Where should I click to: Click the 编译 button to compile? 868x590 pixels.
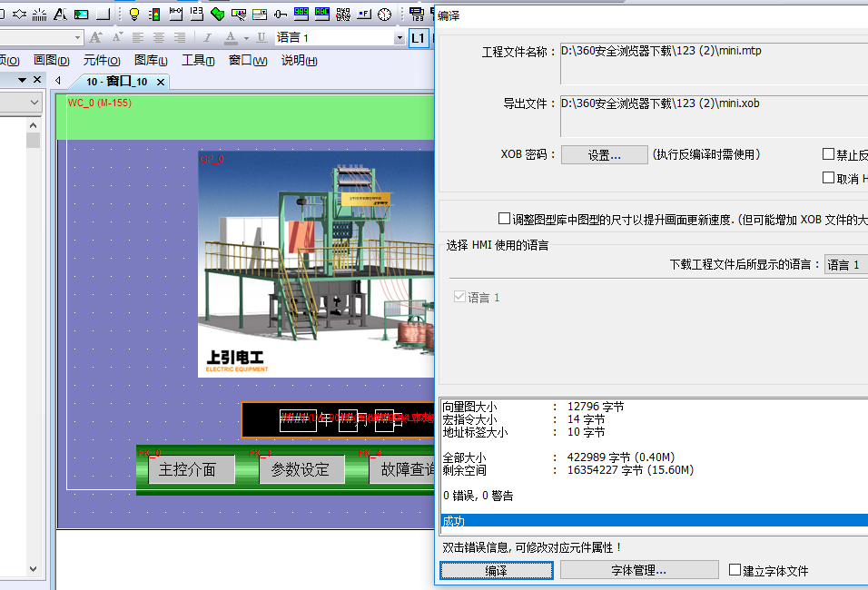click(497, 570)
